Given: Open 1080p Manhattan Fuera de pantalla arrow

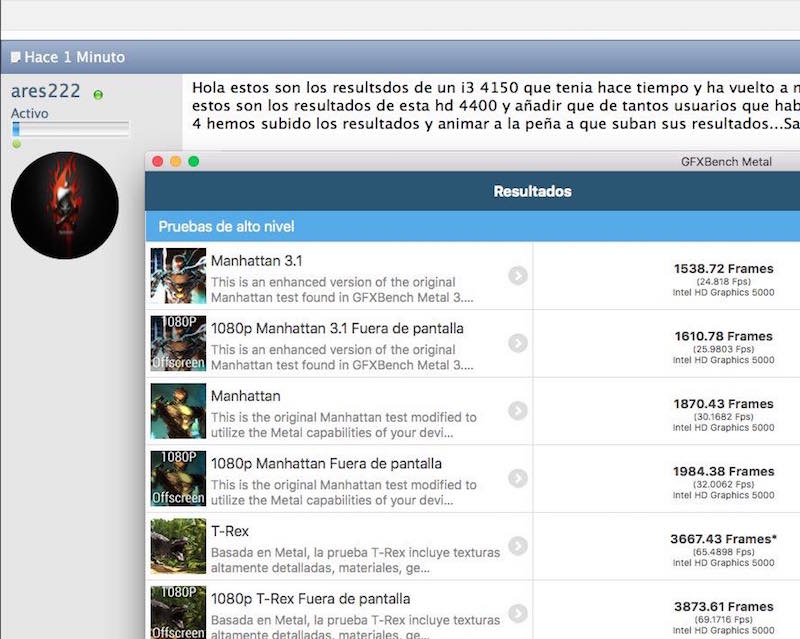Looking at the screenshot, I should (518, 478).
